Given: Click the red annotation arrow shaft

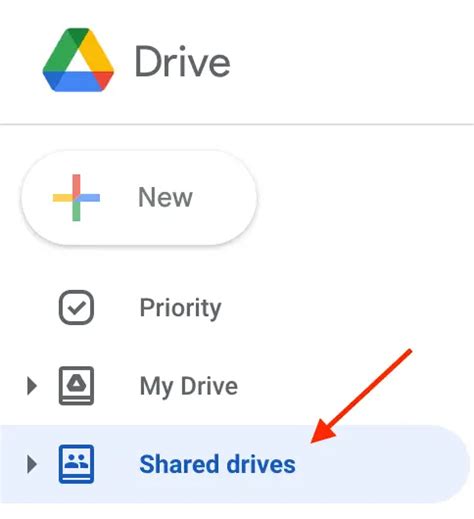Looking at the screenshot, I should 370,387.
